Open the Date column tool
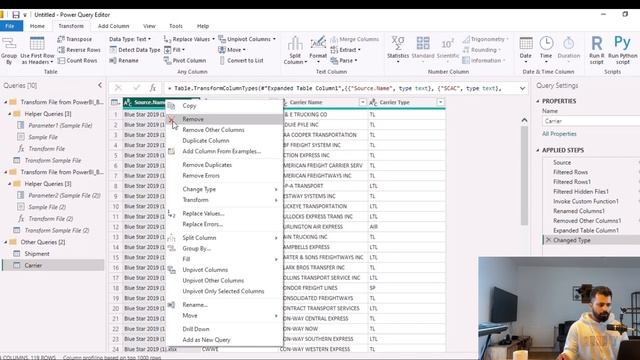Image resolution: width=640 pixels, height=360 pixels. click(526, 51)
